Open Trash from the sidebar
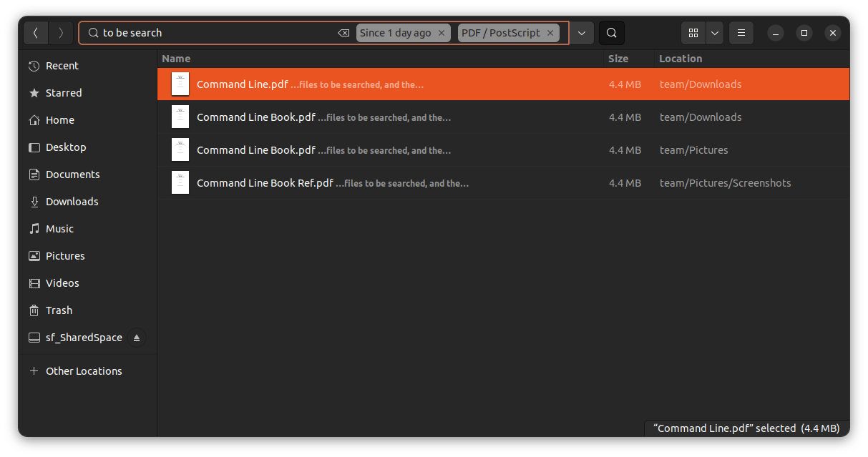 click(x=59, y=310)
